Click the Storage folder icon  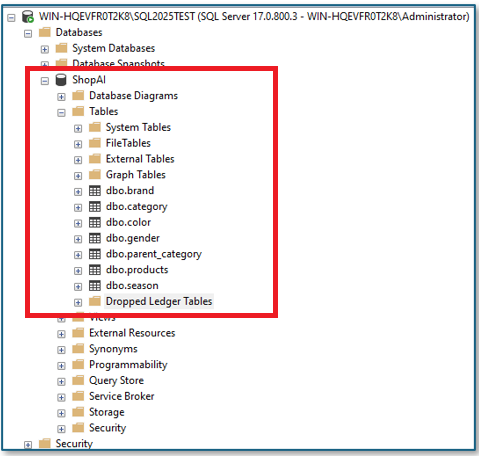78,412
